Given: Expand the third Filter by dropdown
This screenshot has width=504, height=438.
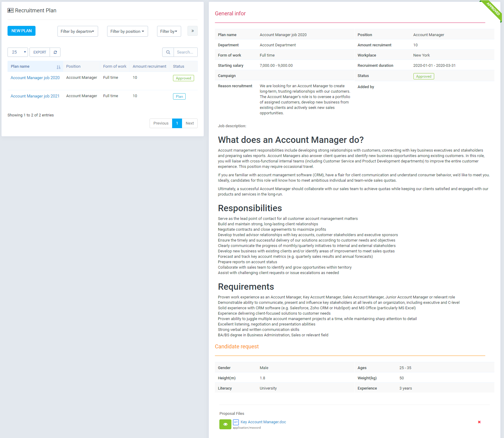Looking at the screenshot, I should click(169, 31).
